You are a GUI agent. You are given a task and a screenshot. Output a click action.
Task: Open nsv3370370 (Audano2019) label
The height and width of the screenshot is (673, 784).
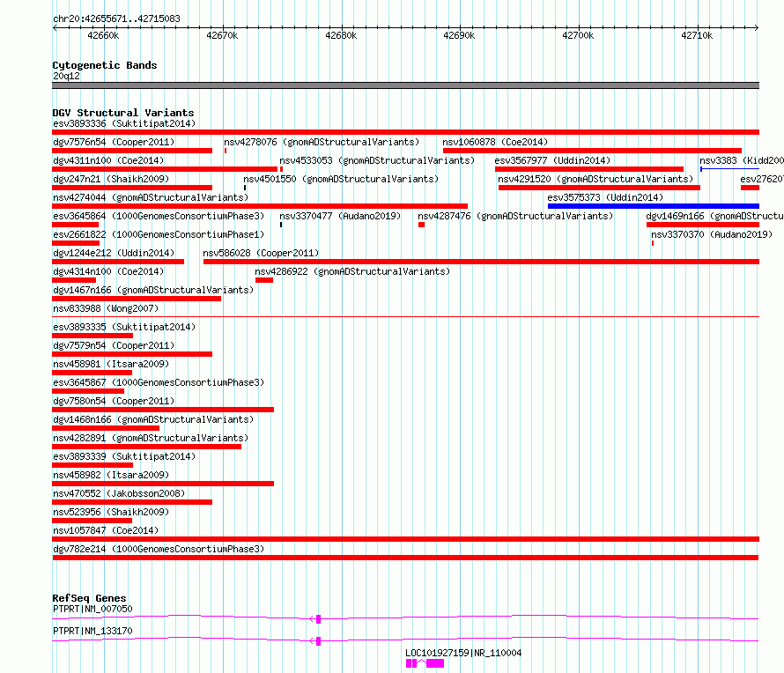click(712, 234)
